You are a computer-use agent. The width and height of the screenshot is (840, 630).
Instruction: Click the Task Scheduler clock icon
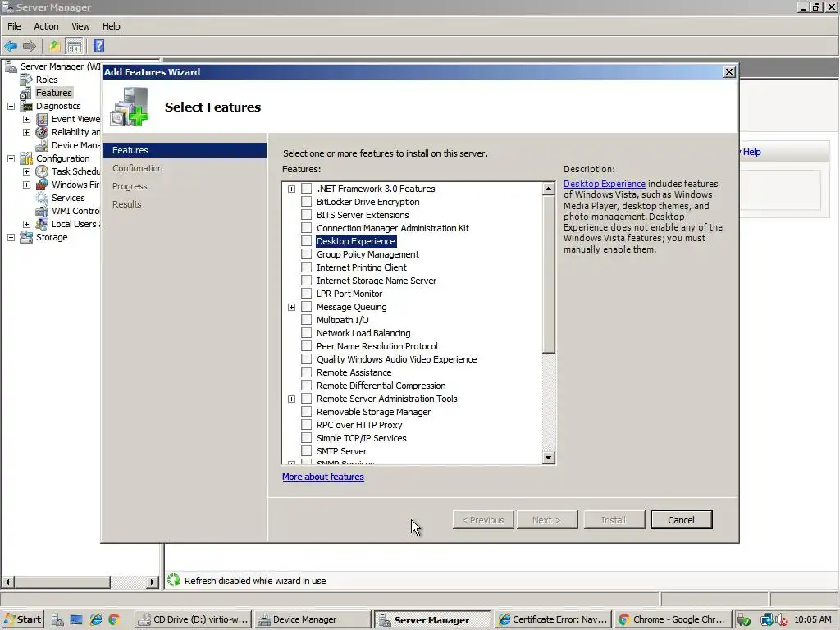point(42,171)
